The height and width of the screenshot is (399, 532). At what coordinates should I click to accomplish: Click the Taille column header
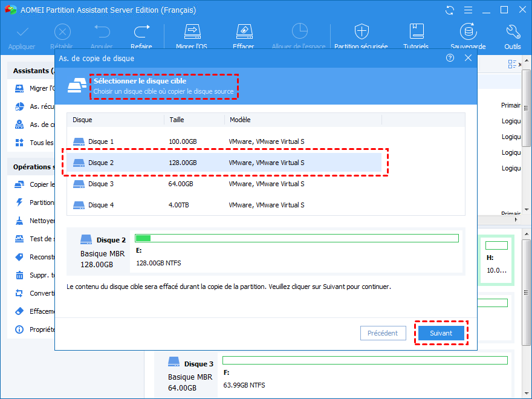pos(195,120)
